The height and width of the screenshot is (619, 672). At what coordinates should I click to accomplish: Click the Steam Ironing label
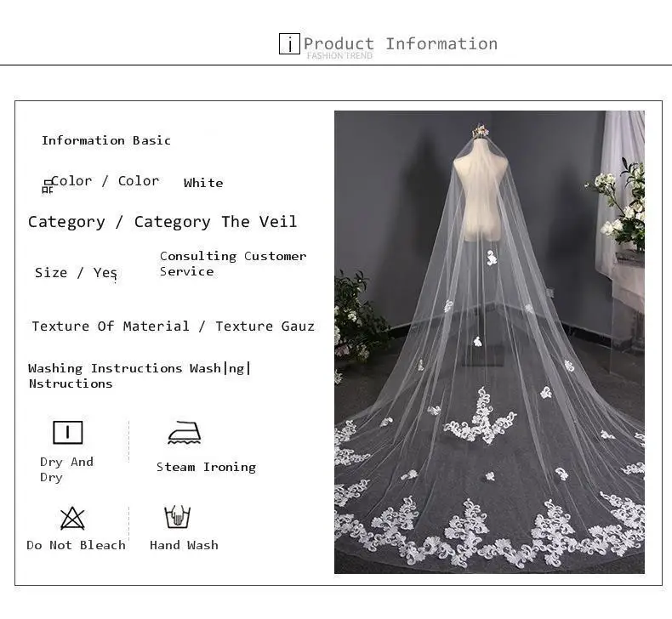pyautogui.click(x=206, y=467)
